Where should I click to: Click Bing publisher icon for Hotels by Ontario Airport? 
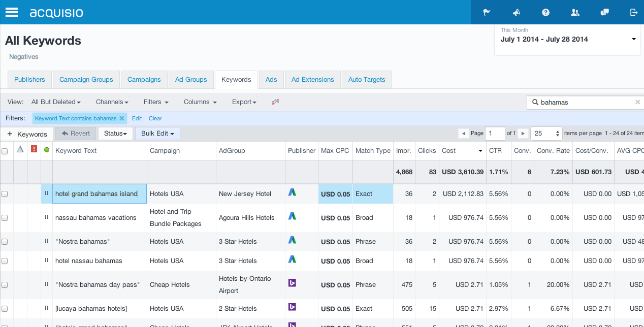[292, 283]
